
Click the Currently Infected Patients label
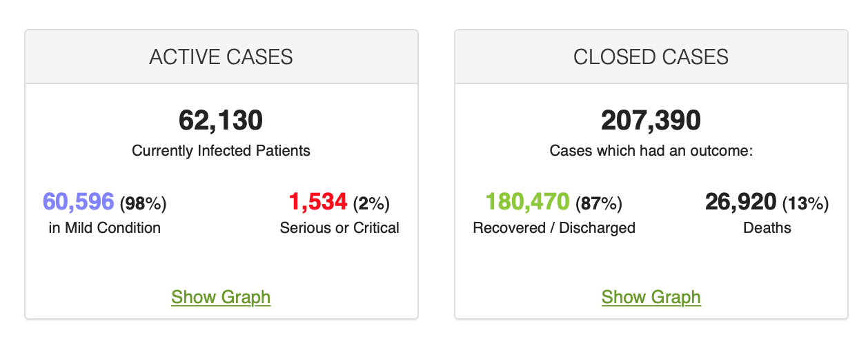click(x=221, y=150)
